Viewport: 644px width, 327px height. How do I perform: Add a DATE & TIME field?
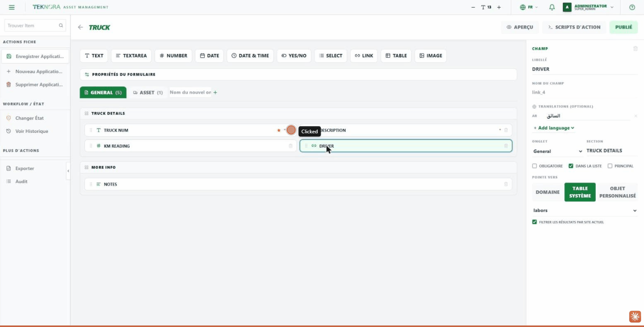coord(250,56)
